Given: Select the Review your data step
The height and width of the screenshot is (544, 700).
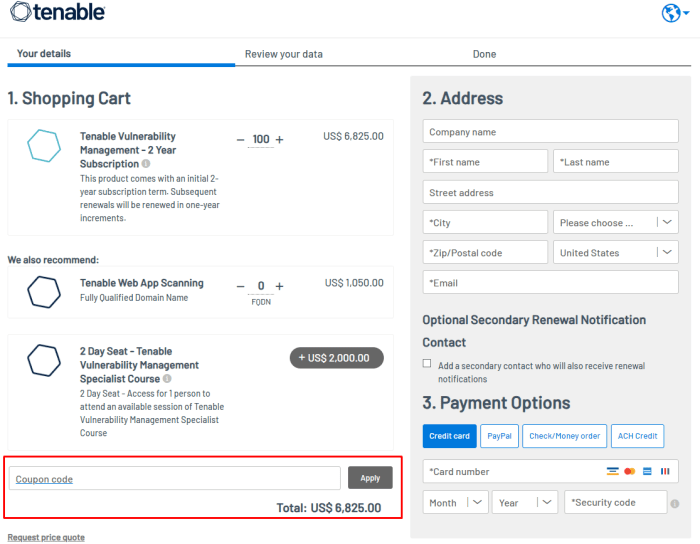Looking at the screenshot, I should [283, 54].
